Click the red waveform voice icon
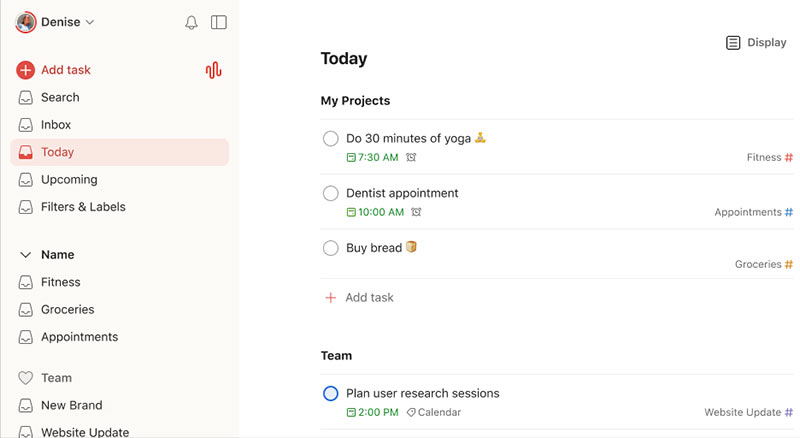 (x=213, y=70)
